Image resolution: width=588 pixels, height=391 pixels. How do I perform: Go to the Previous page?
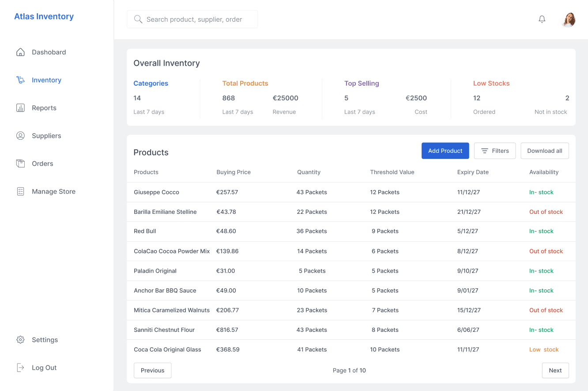tap(153, 370)
